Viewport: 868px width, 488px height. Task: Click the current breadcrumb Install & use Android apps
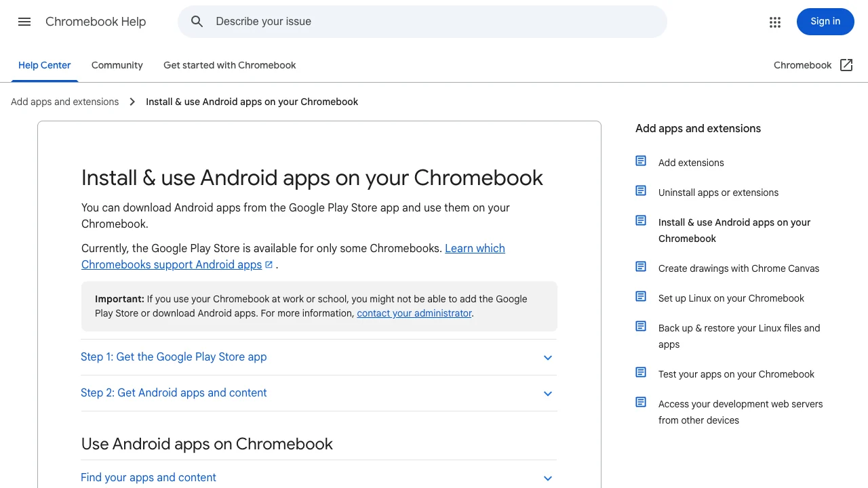point(252,102)
